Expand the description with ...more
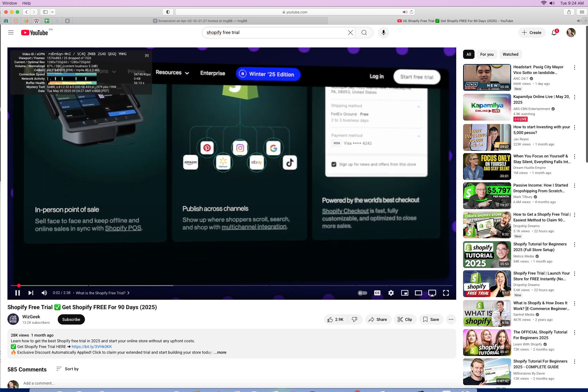Screen dimensions: 588x392 pyautogui.click(x=220, y=352)
